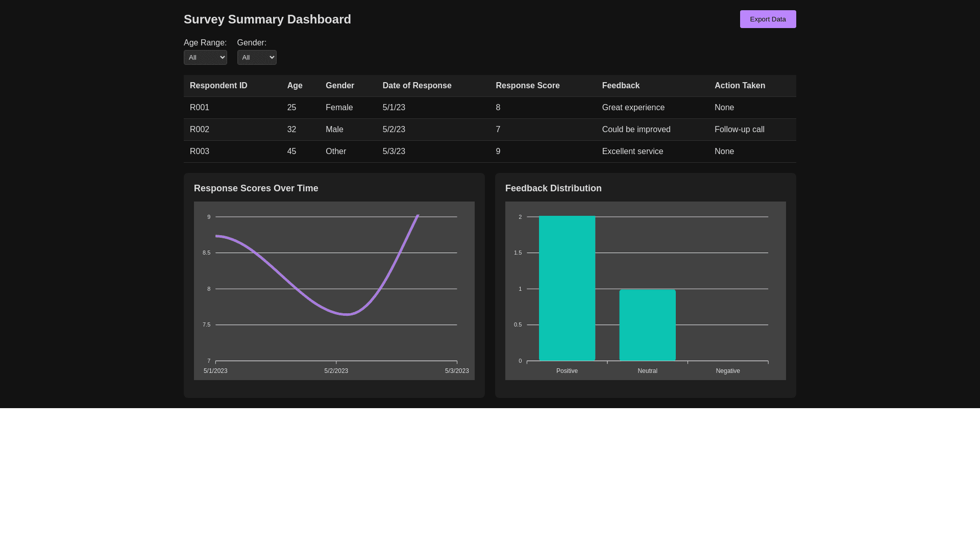Click the Negative label on chart axis
This screenshot has width=980, height=551.
coord(727,371)
